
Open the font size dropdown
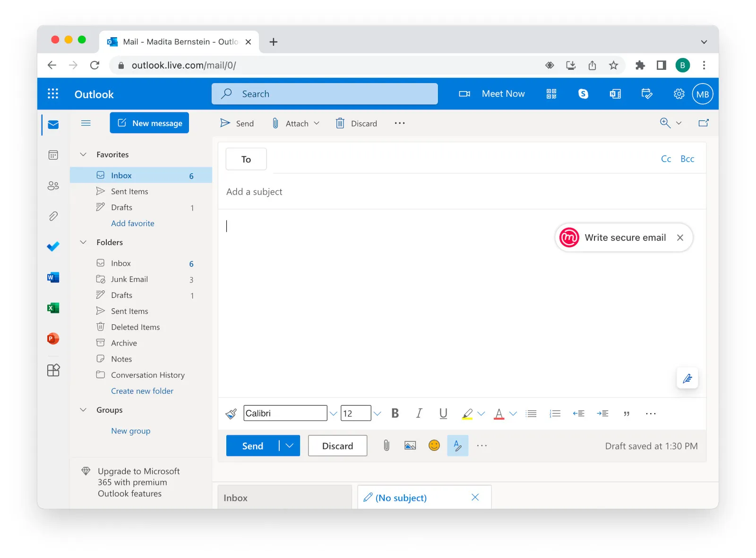click(x=377, y=413)
